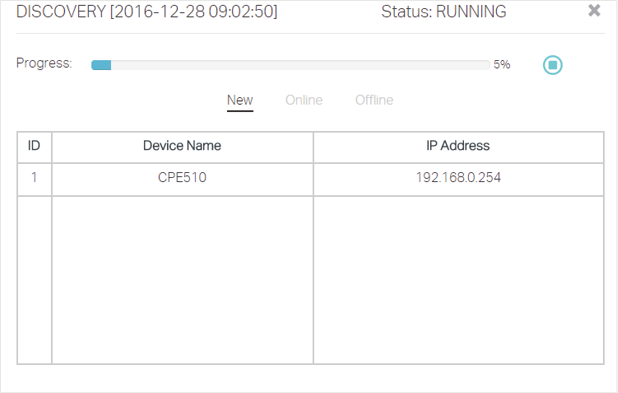Viewport: 618px width, 393px height.
Task: Stop the running discovery scan
Action: (x=553, y=65)
